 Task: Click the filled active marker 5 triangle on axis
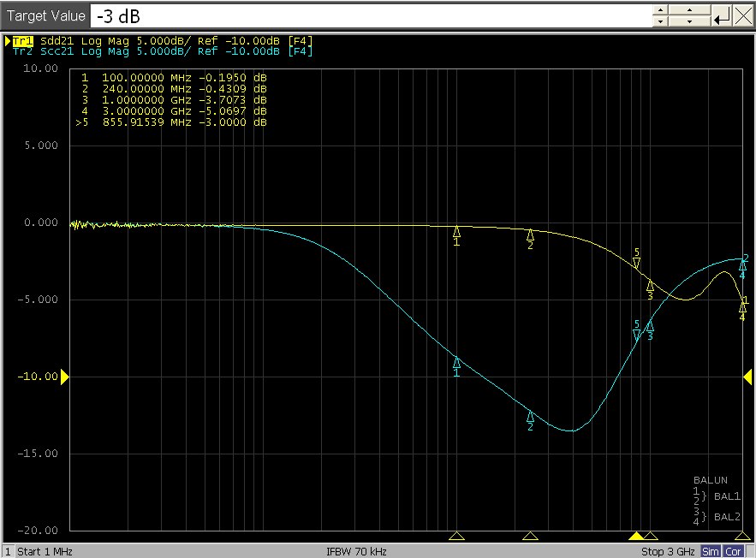click(636, 537)
